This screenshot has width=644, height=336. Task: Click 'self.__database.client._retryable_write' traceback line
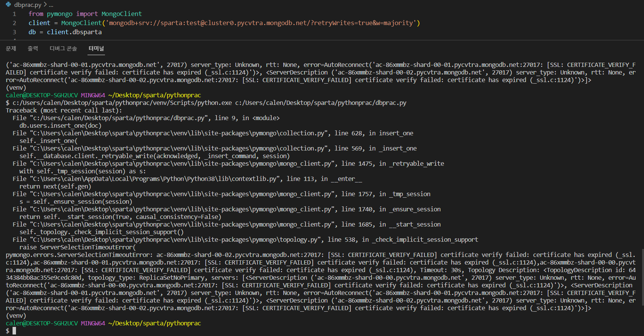(x=154, y=156)
